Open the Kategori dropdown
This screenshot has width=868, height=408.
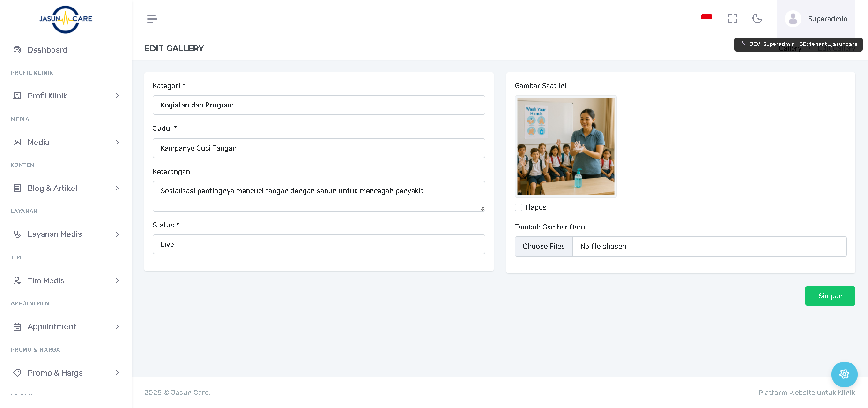pyautogui.click(x=319, y=105)
